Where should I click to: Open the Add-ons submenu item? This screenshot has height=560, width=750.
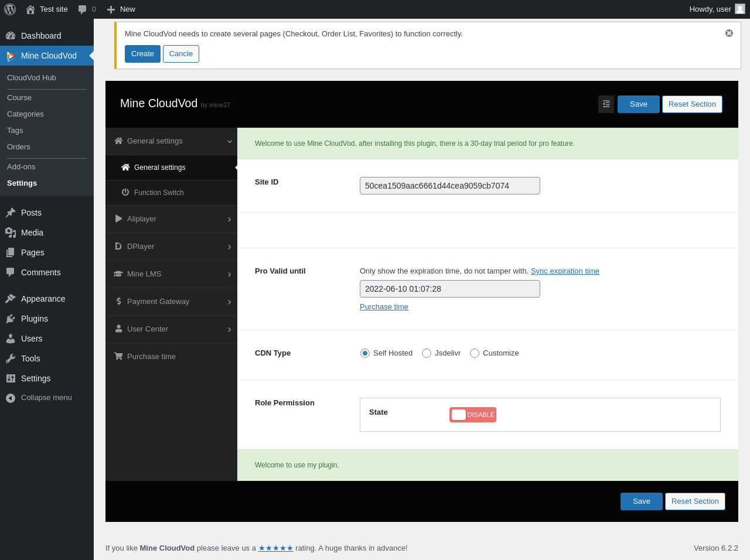[21, 167]
